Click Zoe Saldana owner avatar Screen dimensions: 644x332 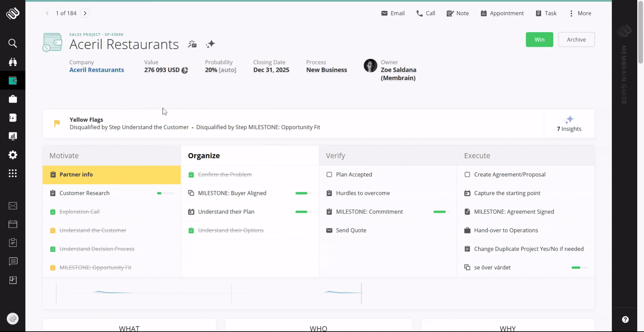click(x=370, y=66)
